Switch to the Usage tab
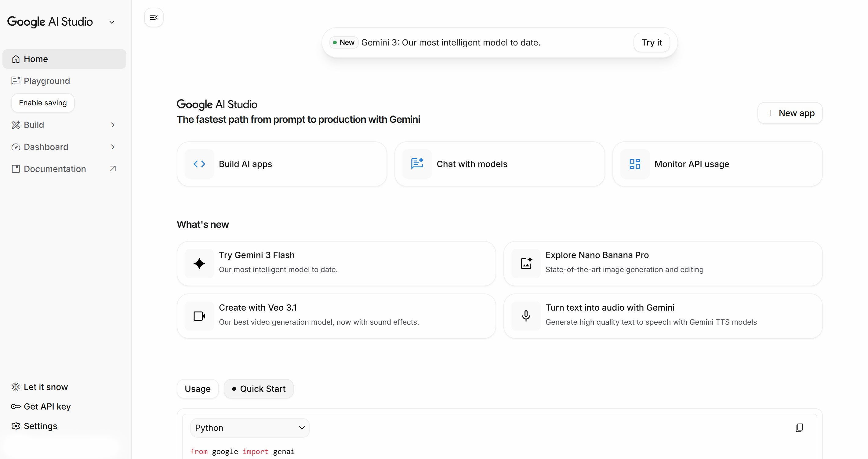Screen dimensions: 868x459 [198, 388]
